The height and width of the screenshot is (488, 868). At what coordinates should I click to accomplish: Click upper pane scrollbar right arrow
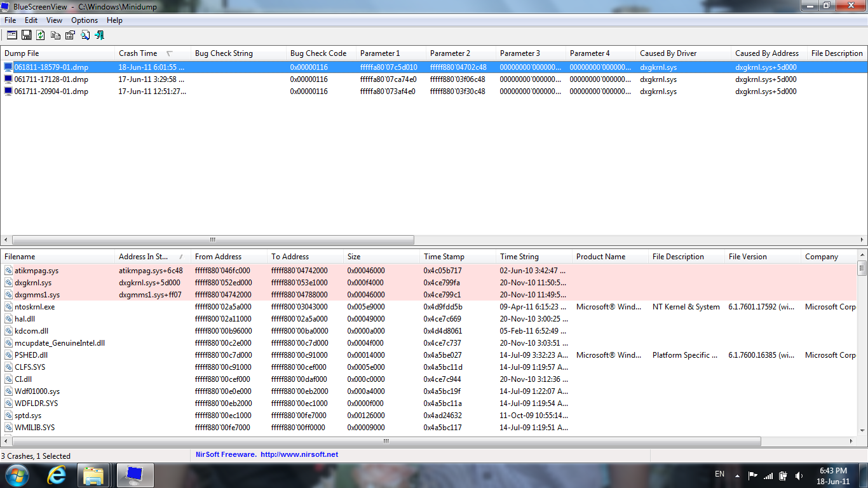[x=862, y=240]
